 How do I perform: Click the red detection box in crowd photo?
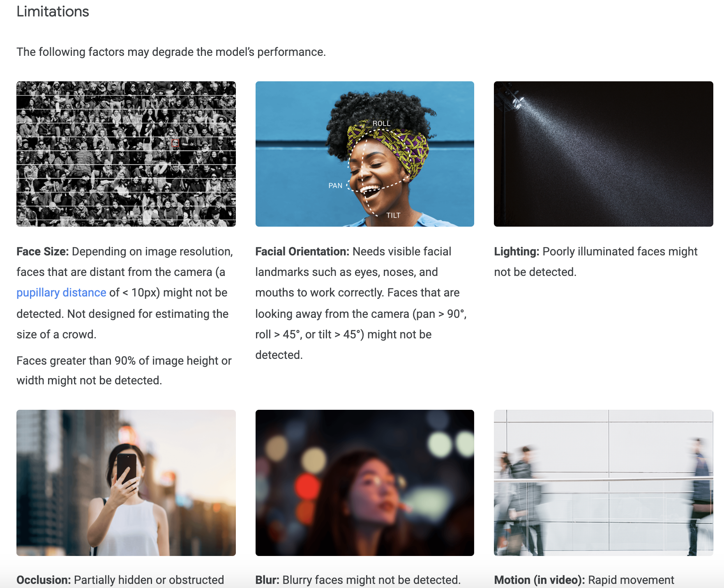coord(175,143)
